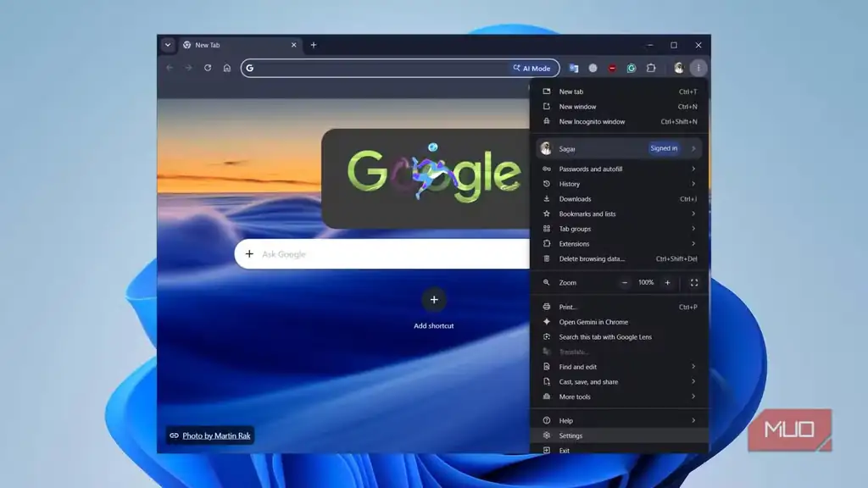868x488 pixels.
Task: Expand the More tools arrow
Action: tap(693, 396)
